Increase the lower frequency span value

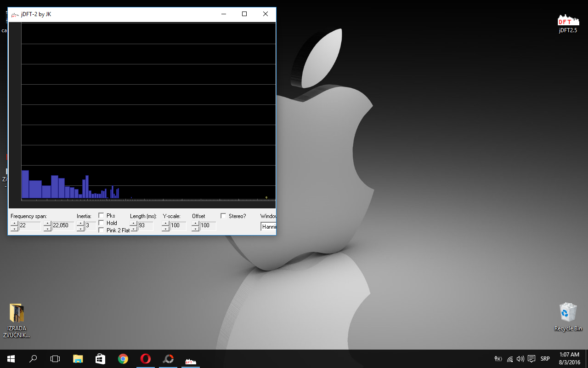coord(14,223)
